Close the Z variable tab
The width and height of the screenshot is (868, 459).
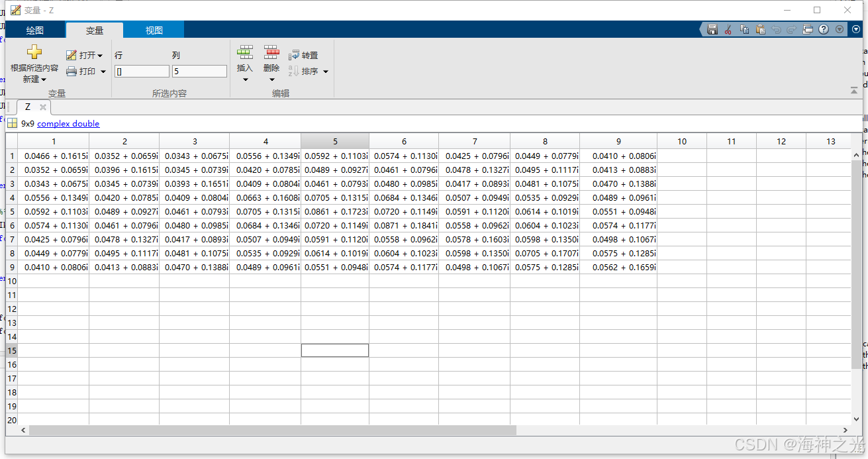(43, 107)
